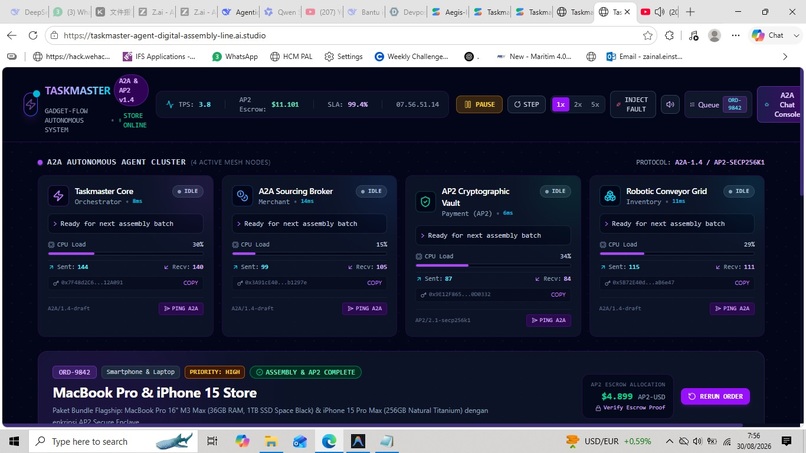Open Verify Escrow Proof link

click(630, 408)
